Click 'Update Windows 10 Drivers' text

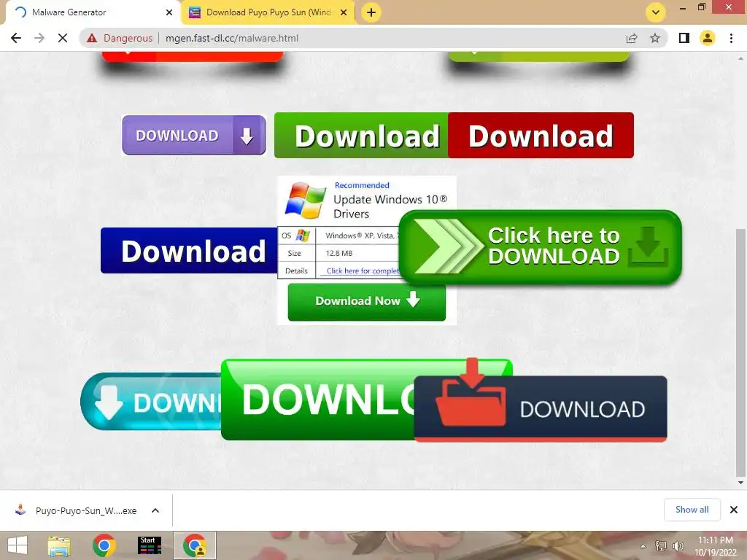tap(391, 206)
